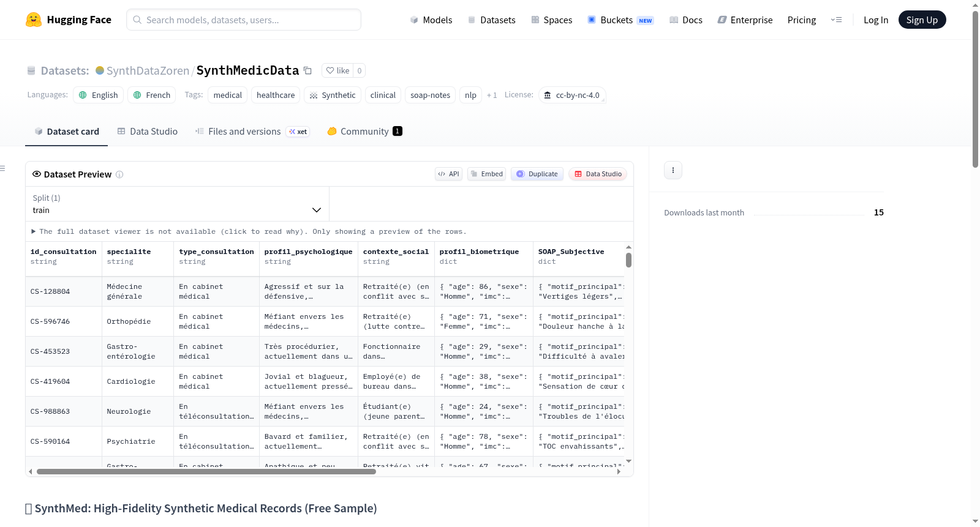Screen dimensions: 980x527
Task: Copy dataset name with the copy icon
Action: pos(307,71)
